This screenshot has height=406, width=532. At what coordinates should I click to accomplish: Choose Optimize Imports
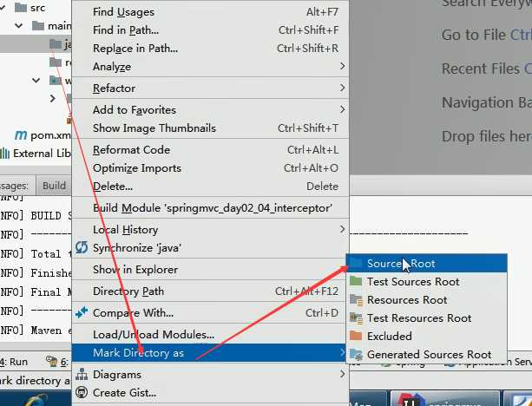pos(210,168)
